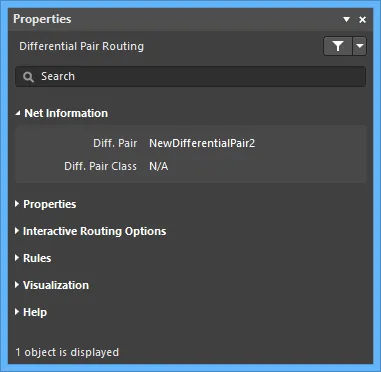Expand the Properties section triangle

[x=17, y=204]
